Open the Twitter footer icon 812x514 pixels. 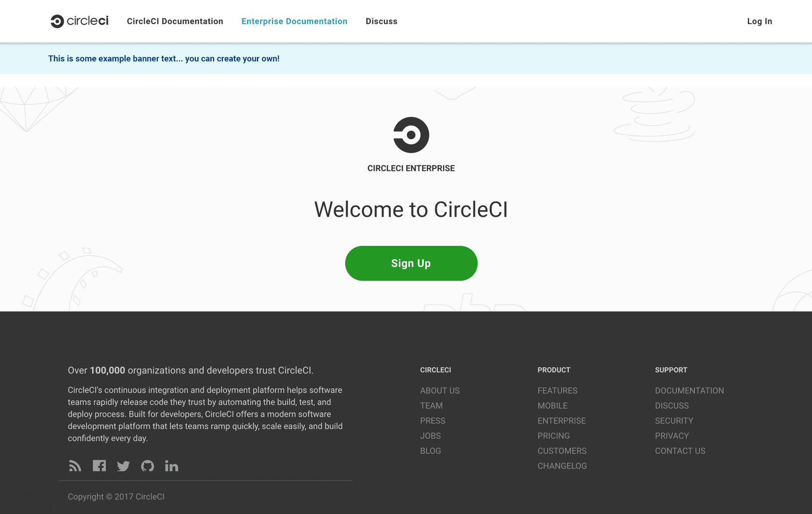click(123, 466)
